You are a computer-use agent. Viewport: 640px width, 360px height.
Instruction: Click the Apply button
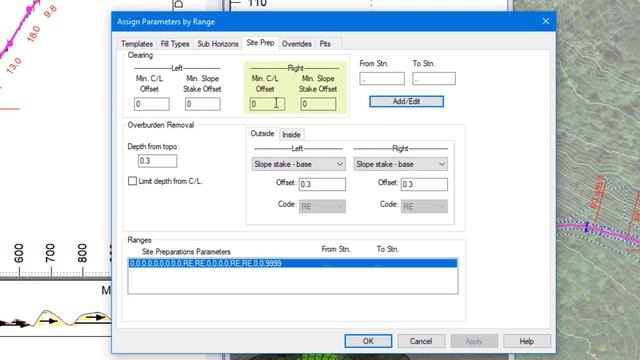pyautogui.click(x=474, y=341)
